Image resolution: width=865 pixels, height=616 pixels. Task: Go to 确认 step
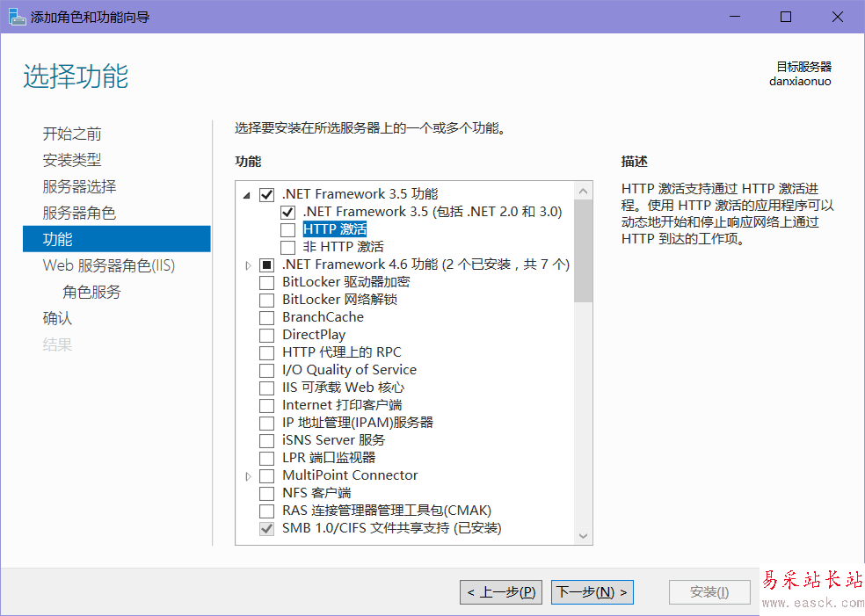point(57,318)
